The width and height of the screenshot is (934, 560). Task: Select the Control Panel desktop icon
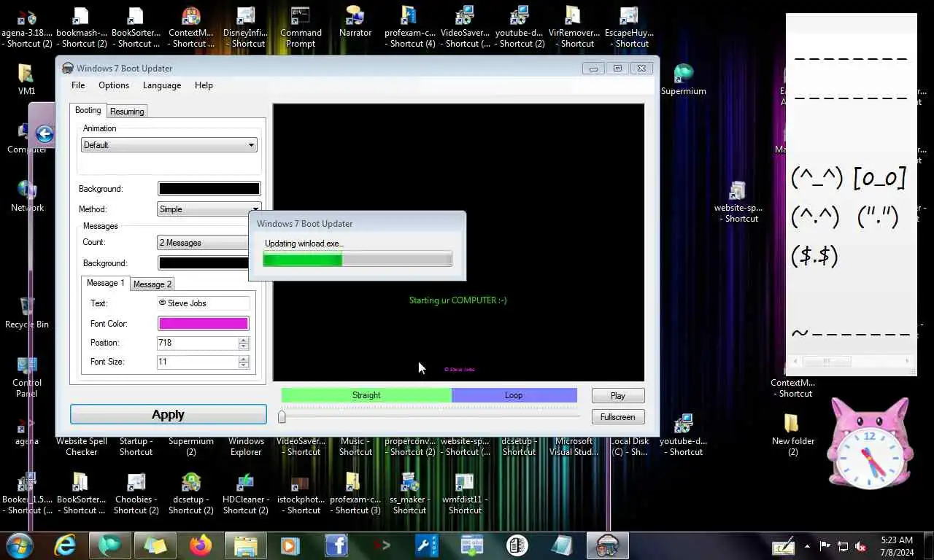(26, 376)
